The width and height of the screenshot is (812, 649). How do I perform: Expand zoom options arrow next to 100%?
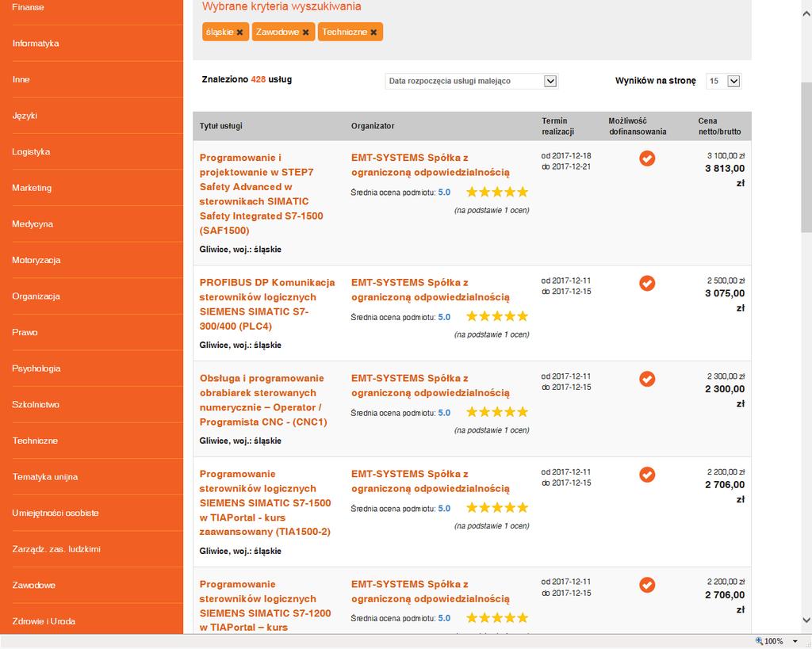click(795, 641)
